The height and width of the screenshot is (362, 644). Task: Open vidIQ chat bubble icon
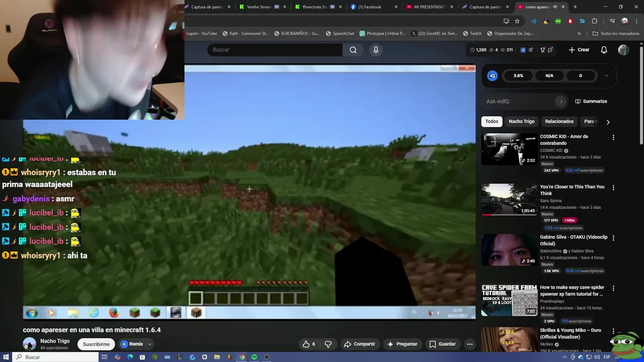(x=551, y=50)
